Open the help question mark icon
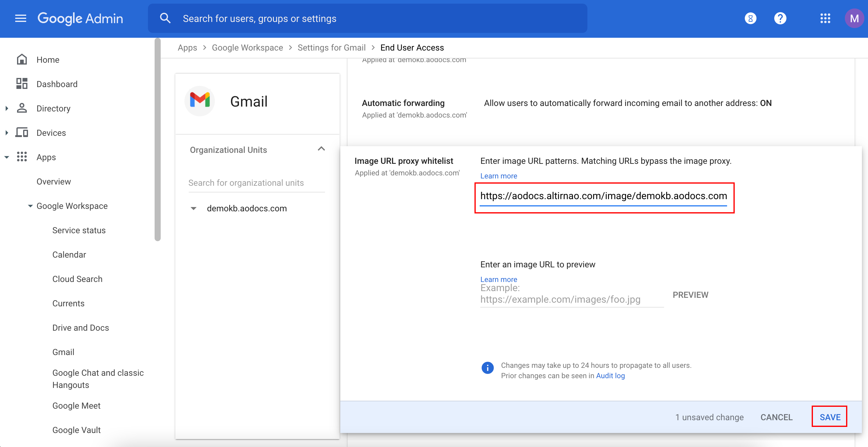This screenshot has height=447, width=868. (x=780, y=18)
